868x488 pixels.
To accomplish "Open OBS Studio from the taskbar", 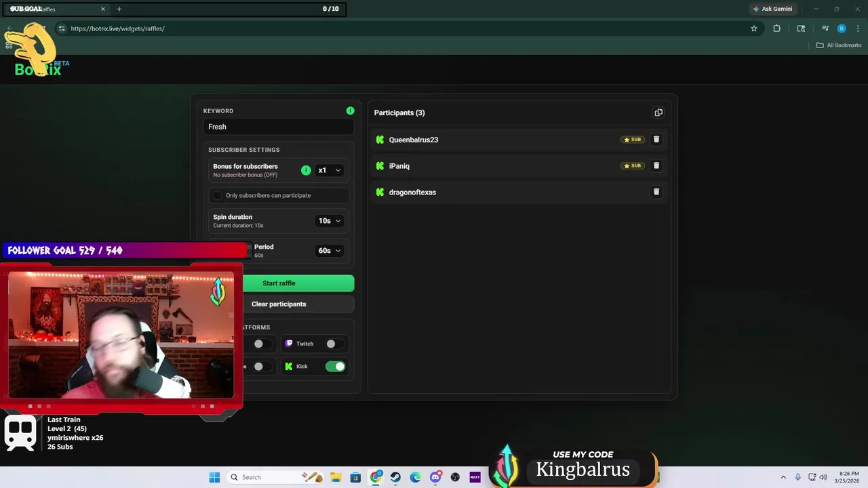I will click(x=455, y=477).
